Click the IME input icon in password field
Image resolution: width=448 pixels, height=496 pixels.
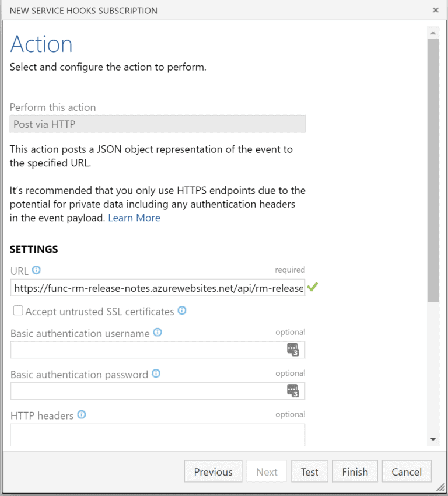tap(292, 391)
